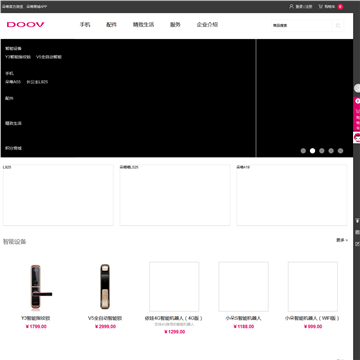Viewport: 360px width, 360px height.
Task: Open the 4G版 robot product image placeholder
Action: (174, 287)
